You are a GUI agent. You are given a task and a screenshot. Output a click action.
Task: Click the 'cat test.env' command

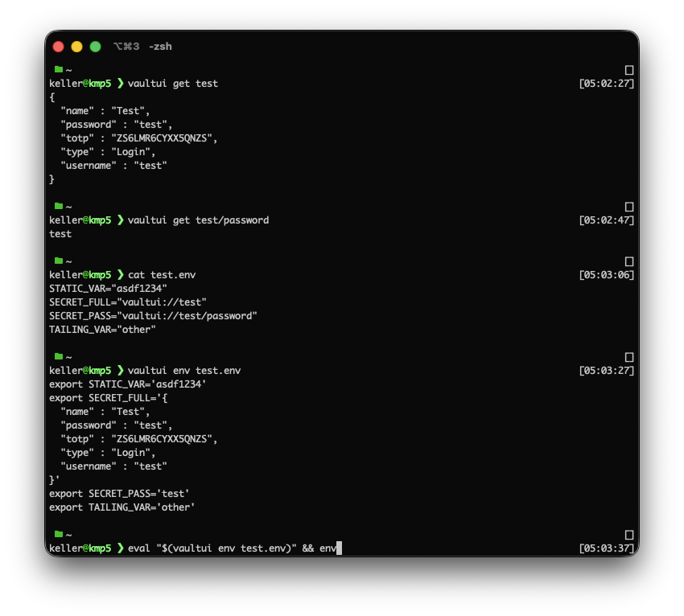tap(162, 275)
